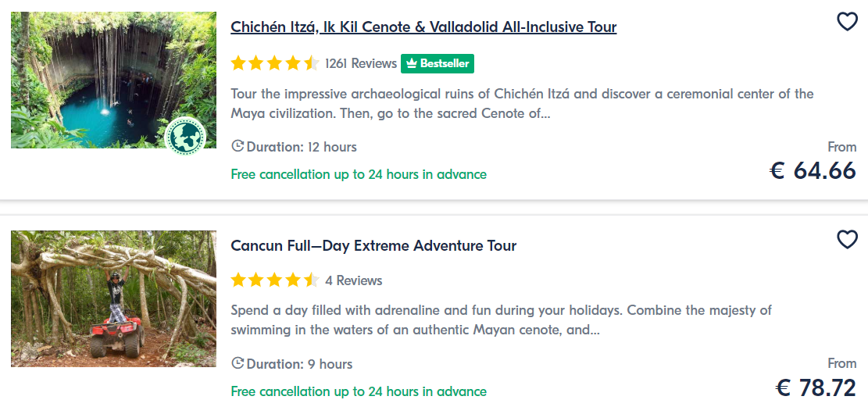Click the globe eco badge on cenote photo
This screenshot has width=868, height=407.
(185, 136)
